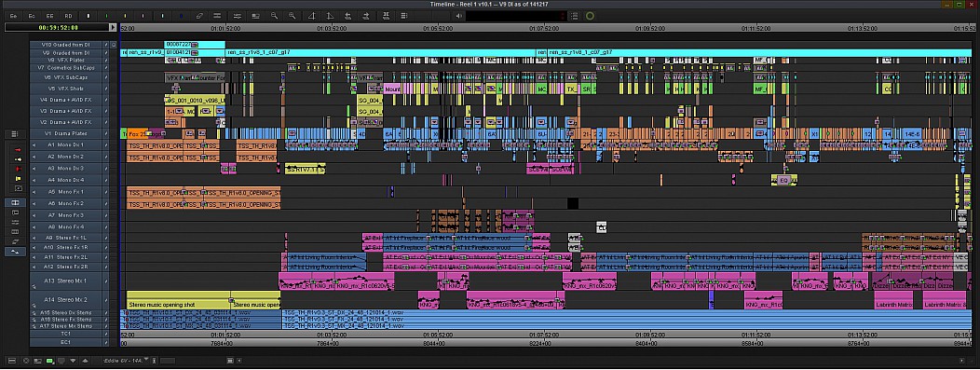This screenshot has width=980, height=370.
Task: Open the timeline view preset dropdown 'Eddie'
Action: coord(126,361)
